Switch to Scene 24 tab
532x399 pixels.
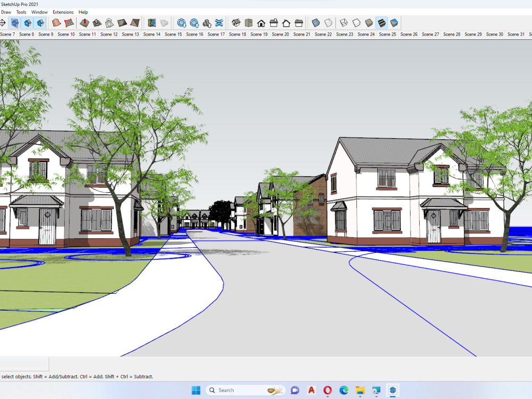(x=366, y=34)
